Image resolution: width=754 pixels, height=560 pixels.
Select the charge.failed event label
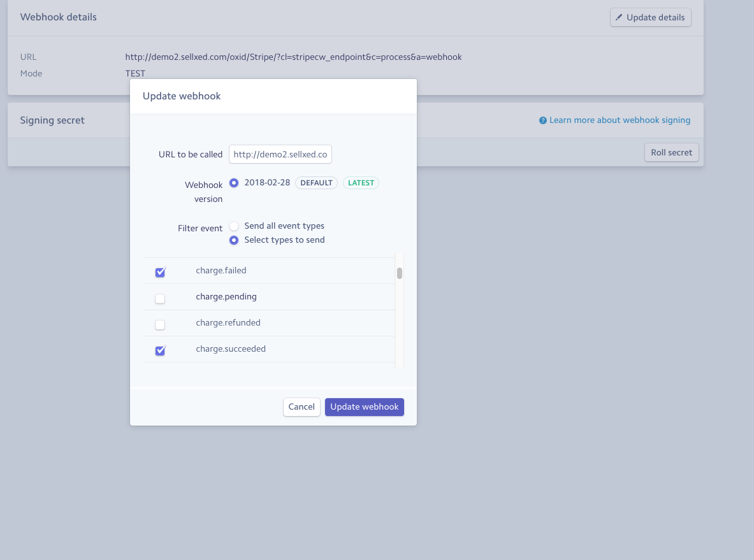pos(221,271)
